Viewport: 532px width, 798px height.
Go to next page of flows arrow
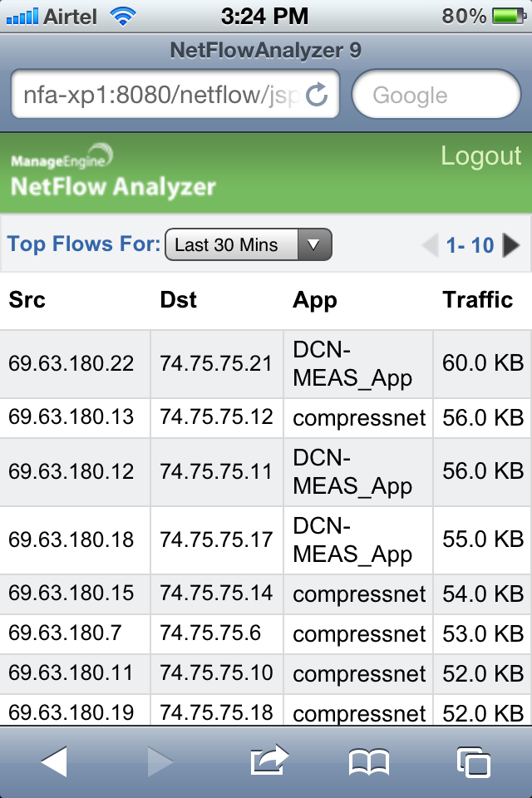coord(511,245)
